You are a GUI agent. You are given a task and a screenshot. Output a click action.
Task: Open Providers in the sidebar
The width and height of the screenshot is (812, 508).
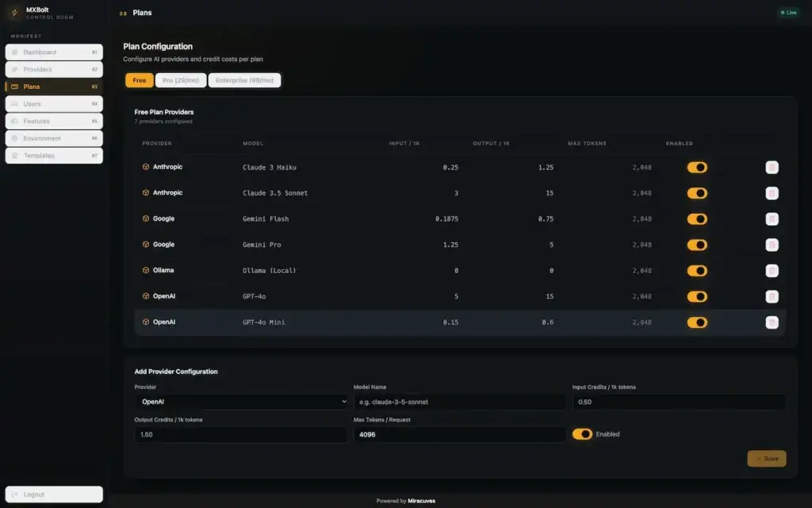click(54, 70)
